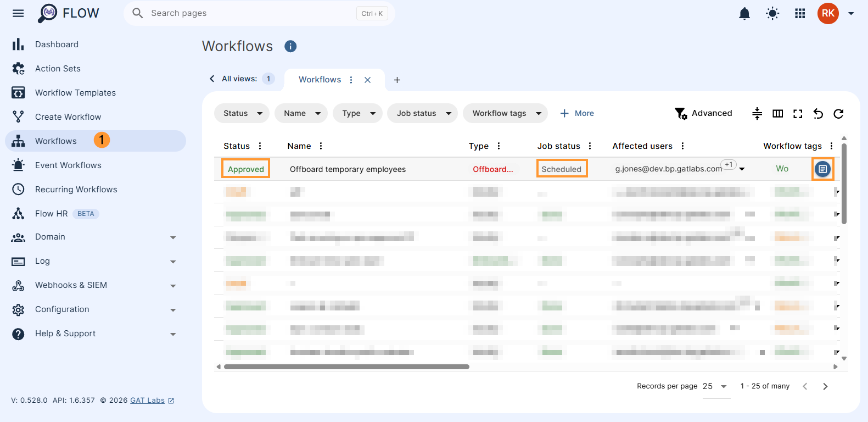This screenshot has width=868, height=422.
Task: Click the Approved status cell
Action: tap(245, 169)
